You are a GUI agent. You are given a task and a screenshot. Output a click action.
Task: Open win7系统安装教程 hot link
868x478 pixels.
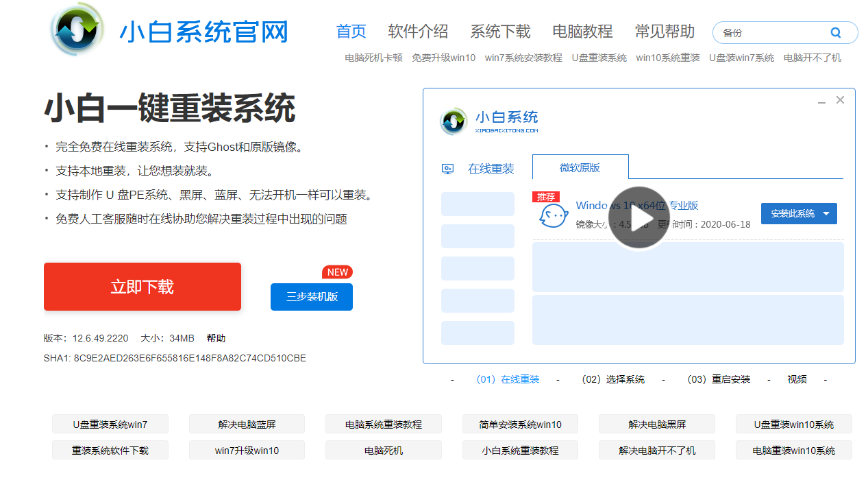point(523,58)
